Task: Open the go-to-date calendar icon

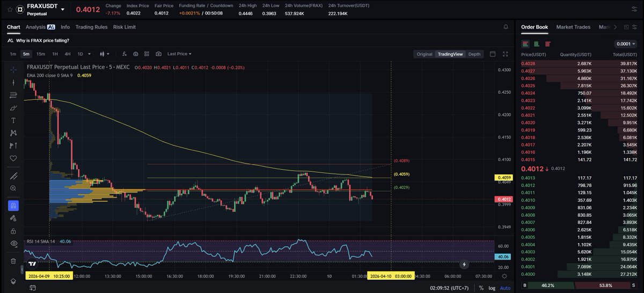Action: click(x=32, y=288)
